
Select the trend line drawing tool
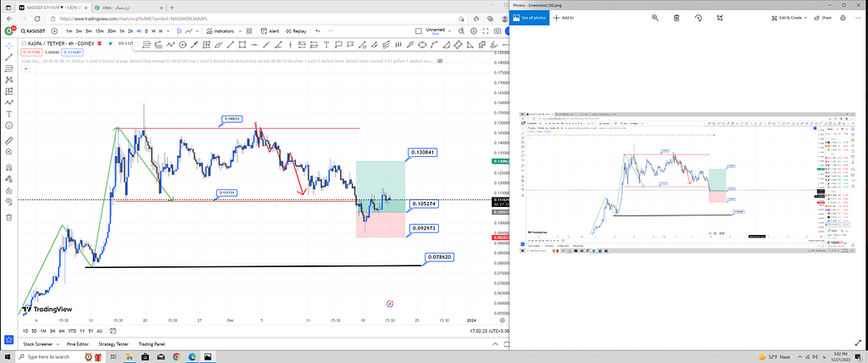coord(8,57)
